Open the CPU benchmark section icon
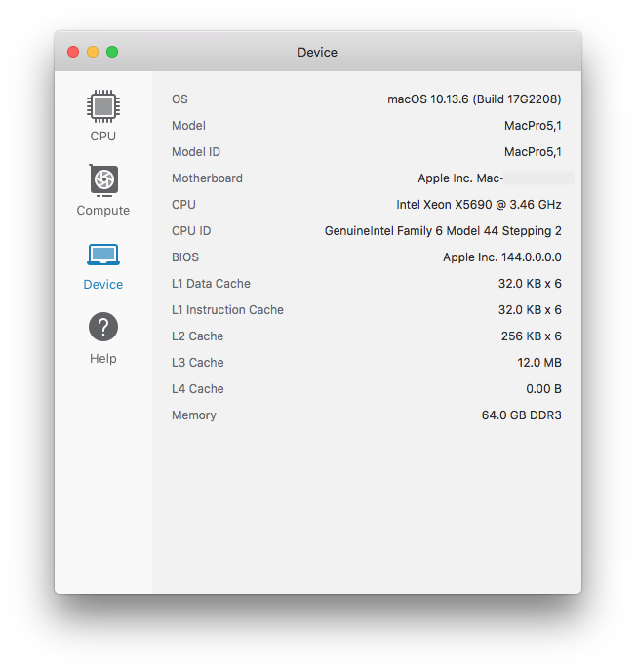Image resolution: width=636 pixels, height=672 pixels. 102,106
